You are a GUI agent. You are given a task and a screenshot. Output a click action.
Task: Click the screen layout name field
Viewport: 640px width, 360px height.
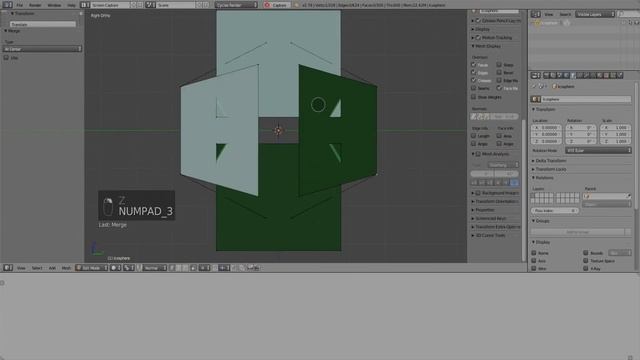tap(109, 5)
